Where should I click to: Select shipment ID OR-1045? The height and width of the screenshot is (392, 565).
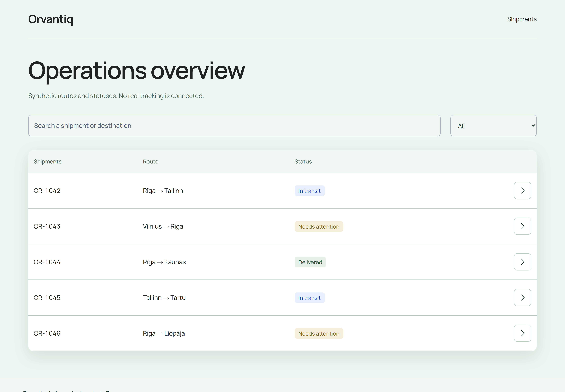(x=47, y=298)
